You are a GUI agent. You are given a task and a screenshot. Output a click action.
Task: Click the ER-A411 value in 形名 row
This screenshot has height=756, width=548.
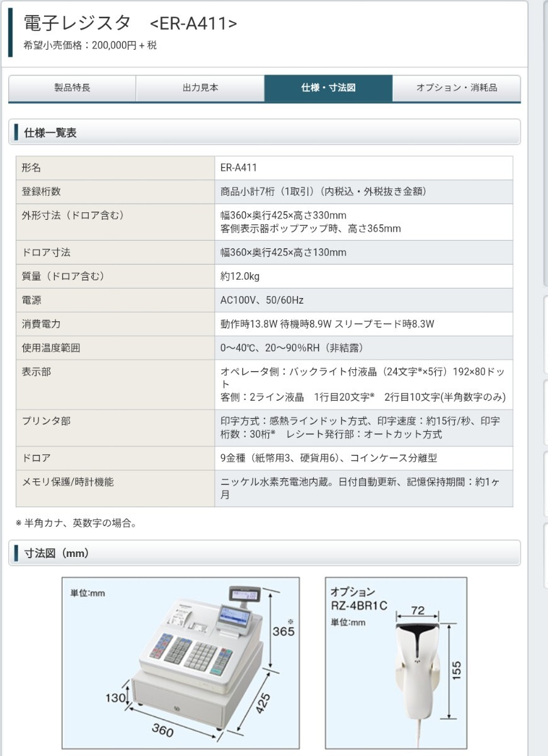(239, 168)
